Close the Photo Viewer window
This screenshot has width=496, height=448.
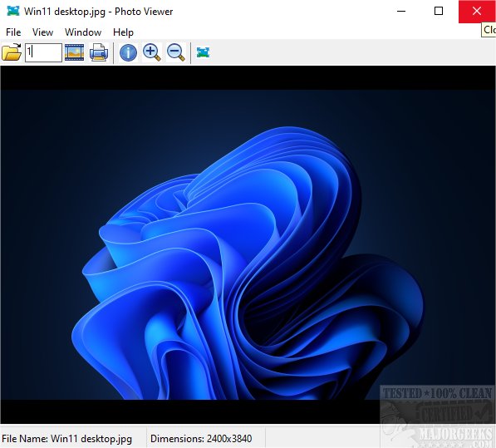[477, 11]
